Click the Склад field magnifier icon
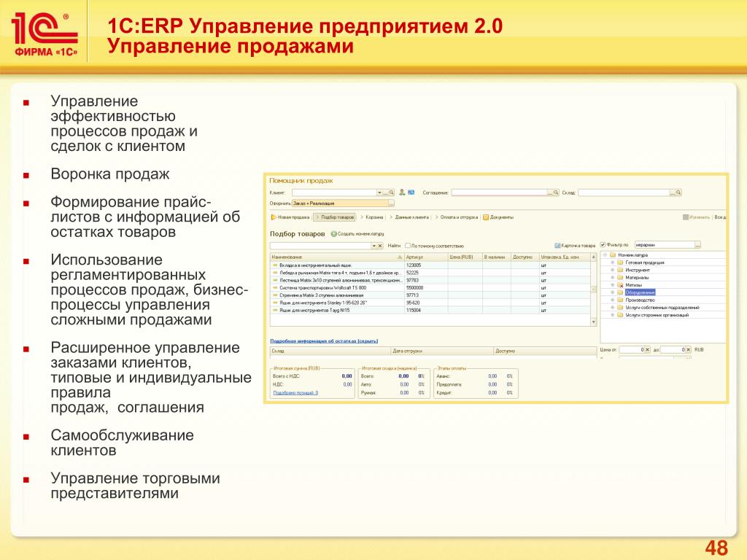 click(678, 192)
